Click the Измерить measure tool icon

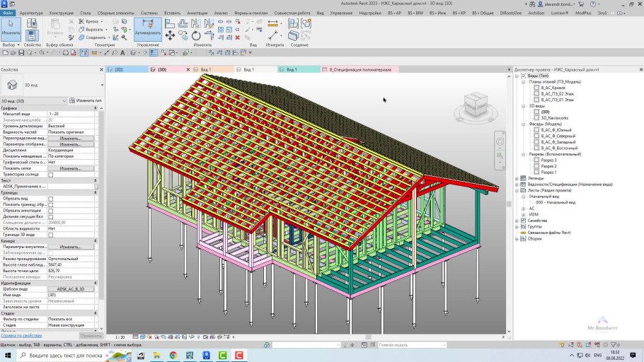pyautogui.click(x=272, y=25)
